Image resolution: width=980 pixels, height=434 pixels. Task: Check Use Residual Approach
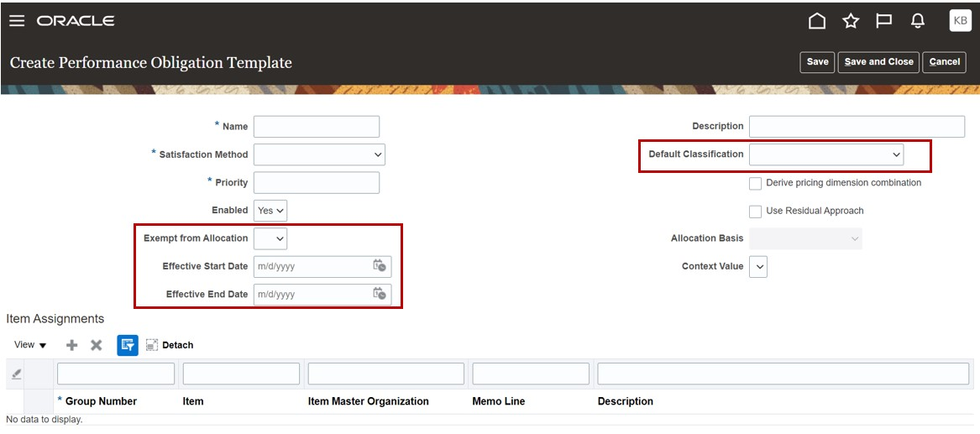756,211
